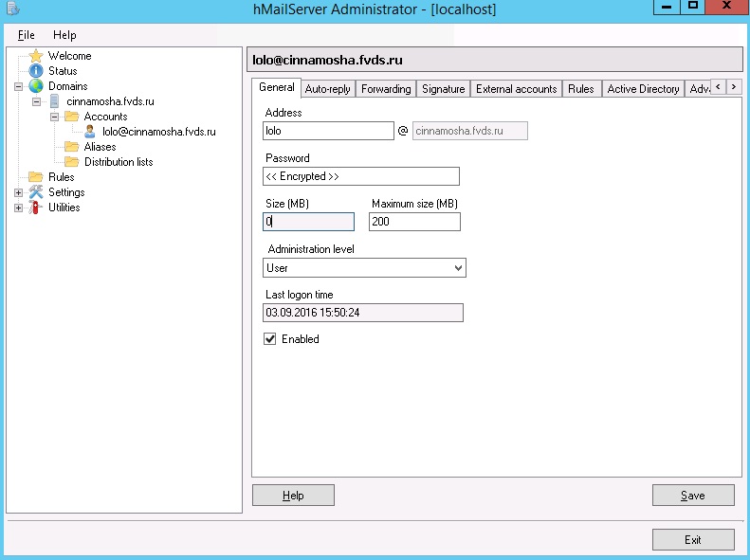Image resolution: width=750 pixels, height=560 pixels.
Task: Click the Password field
Action: (361, 176)
